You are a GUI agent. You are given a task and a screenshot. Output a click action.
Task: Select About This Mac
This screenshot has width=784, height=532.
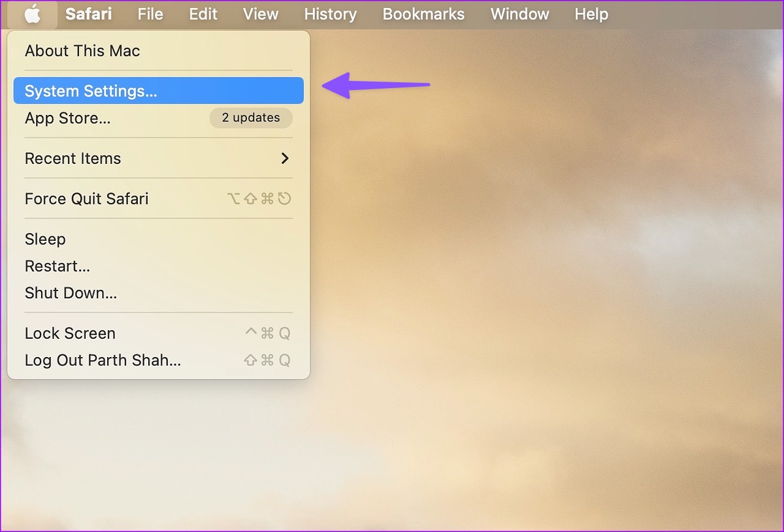[82, 51]
